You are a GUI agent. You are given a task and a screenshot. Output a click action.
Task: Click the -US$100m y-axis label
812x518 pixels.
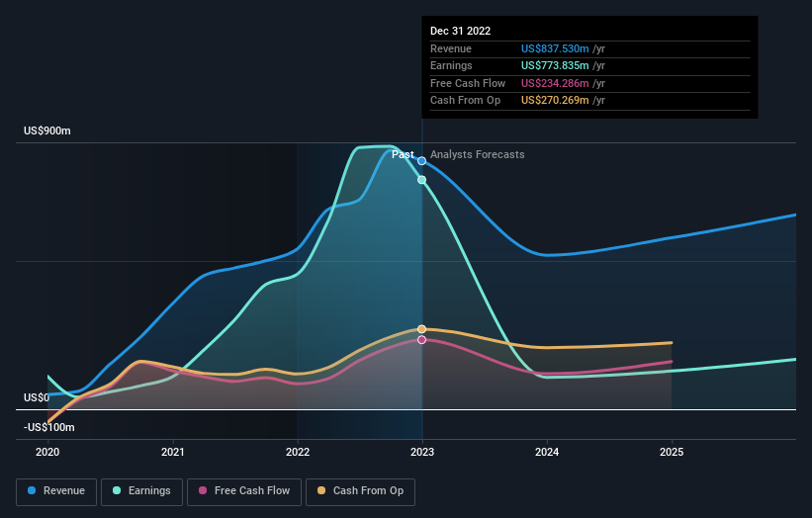49,427
